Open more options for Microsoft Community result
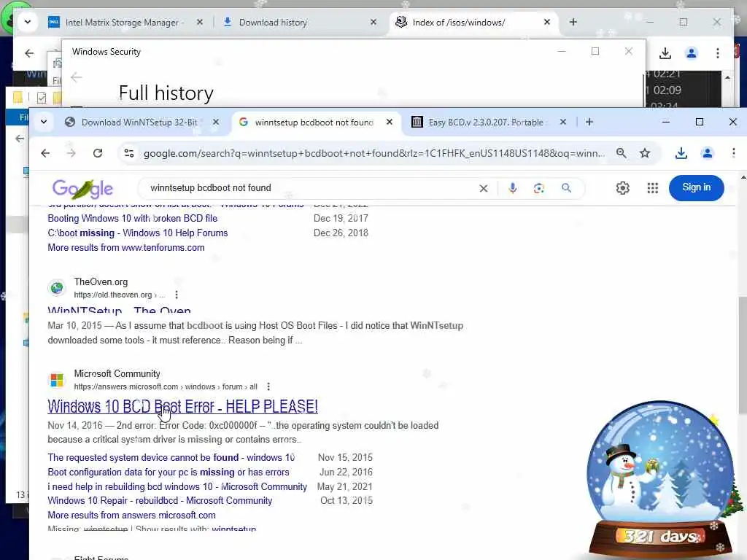747x560 pixels. pyautogui.click(x=268, y=386)
